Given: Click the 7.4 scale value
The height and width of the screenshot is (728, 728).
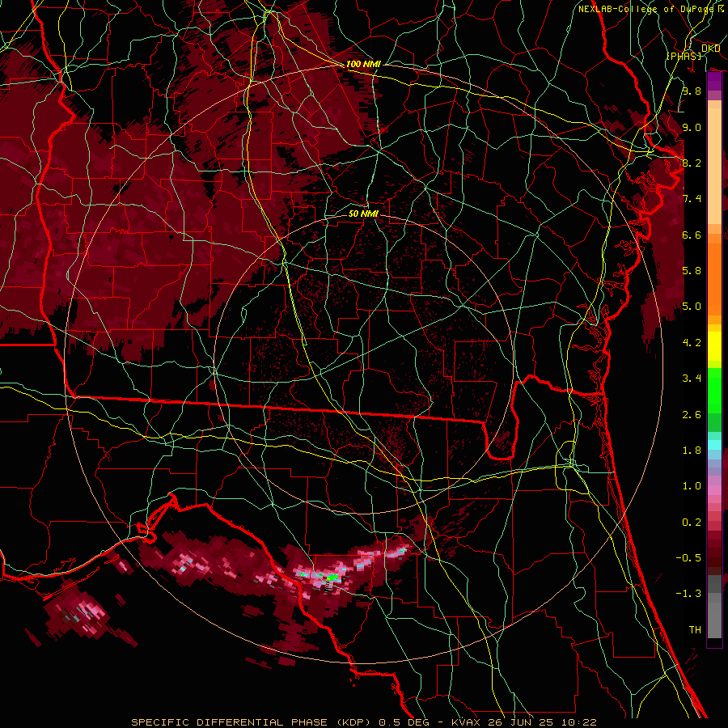Looking at the screenshot, I should point(692,199).
